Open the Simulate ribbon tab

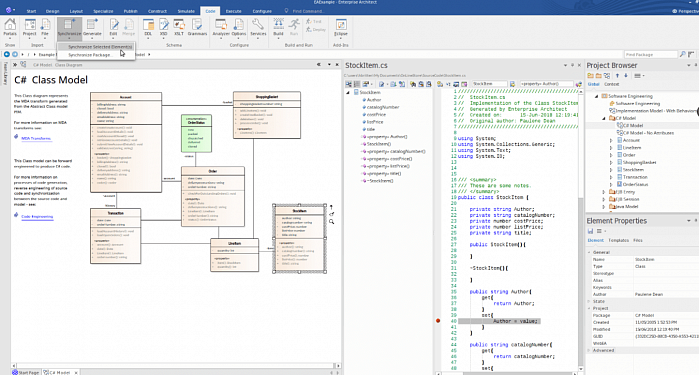[x=186, y=11]
